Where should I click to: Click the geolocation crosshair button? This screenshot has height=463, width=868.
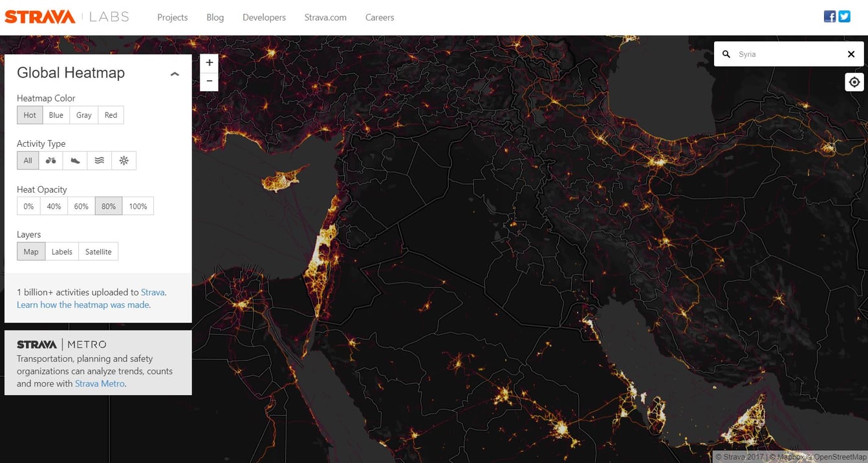(x=854, y=81)
